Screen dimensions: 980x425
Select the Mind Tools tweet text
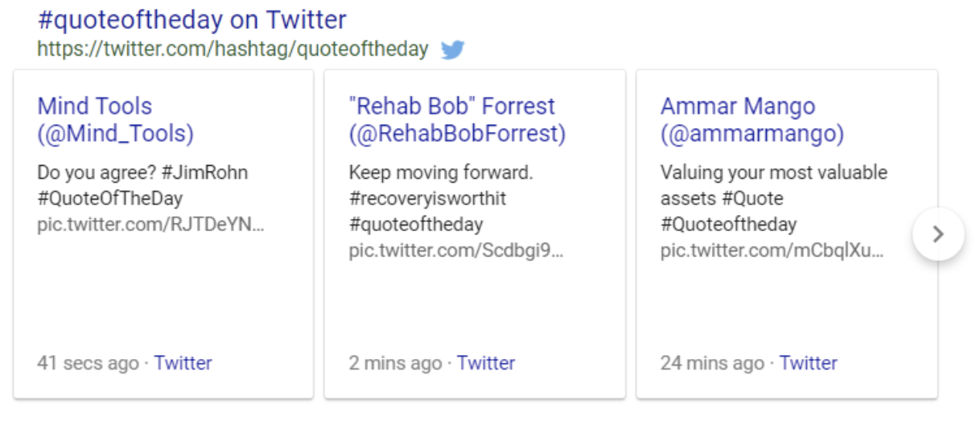click(x=142, y=185)
